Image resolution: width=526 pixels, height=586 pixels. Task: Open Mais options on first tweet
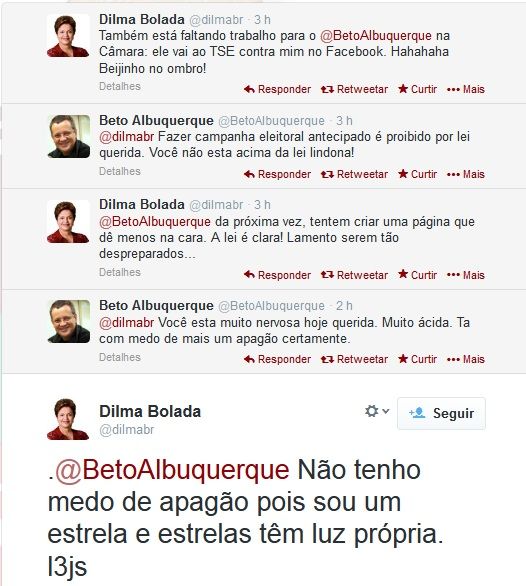tap(466, 89)
